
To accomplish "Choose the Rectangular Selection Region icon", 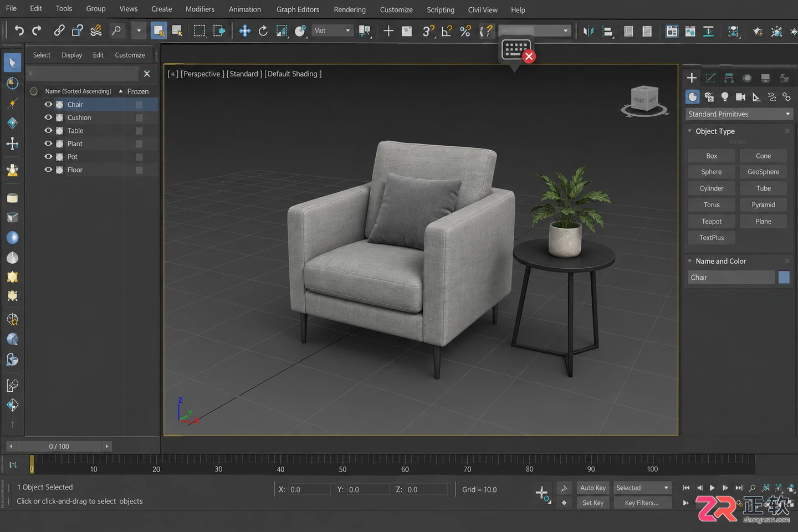I will coord(199,30).
